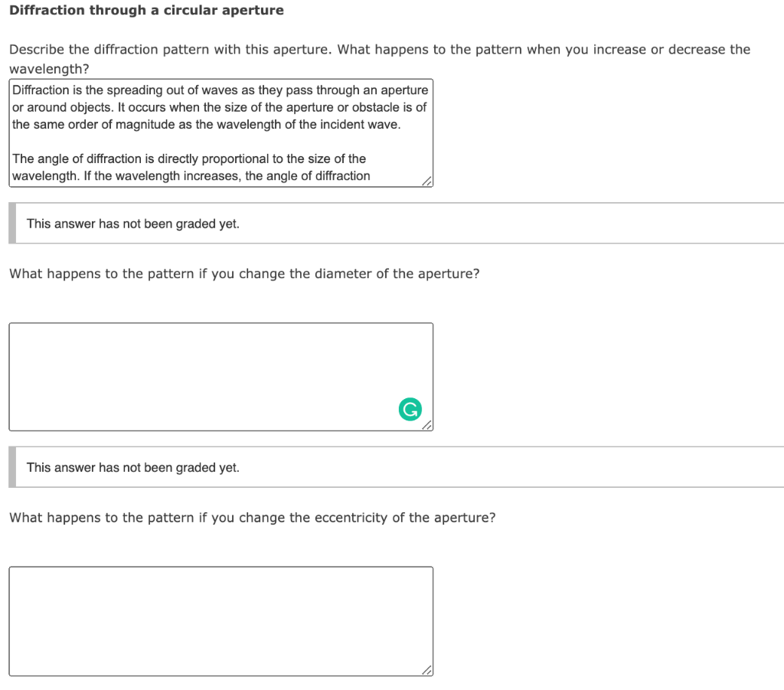The width and height of the screenshot is (784, 690).
Task: Click the grey quote bar beside the second grading notice
Action: (11, 466)
